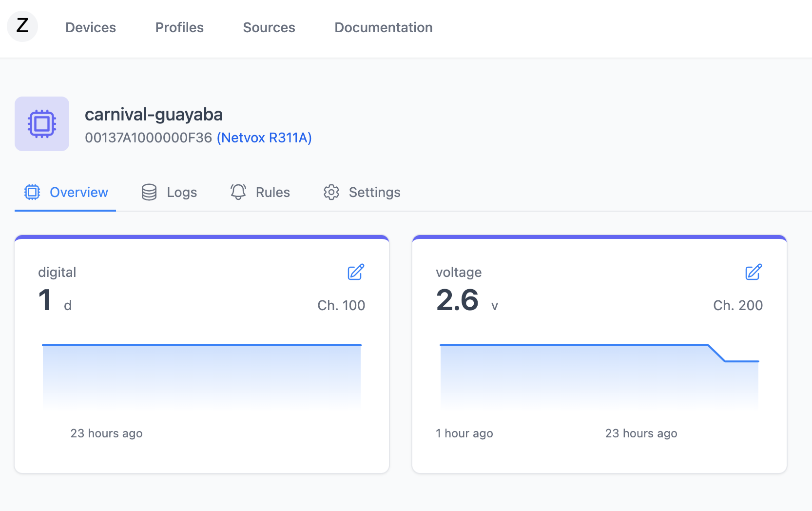Screen dimensions: 812x511
Task: Click the carnival-guayaba device name
Action: tap(154, 115)
